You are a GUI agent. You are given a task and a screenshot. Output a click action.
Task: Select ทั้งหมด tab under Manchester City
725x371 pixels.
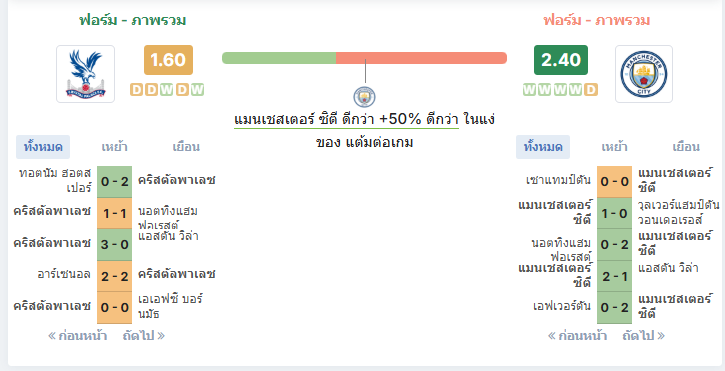click(543, 147)
